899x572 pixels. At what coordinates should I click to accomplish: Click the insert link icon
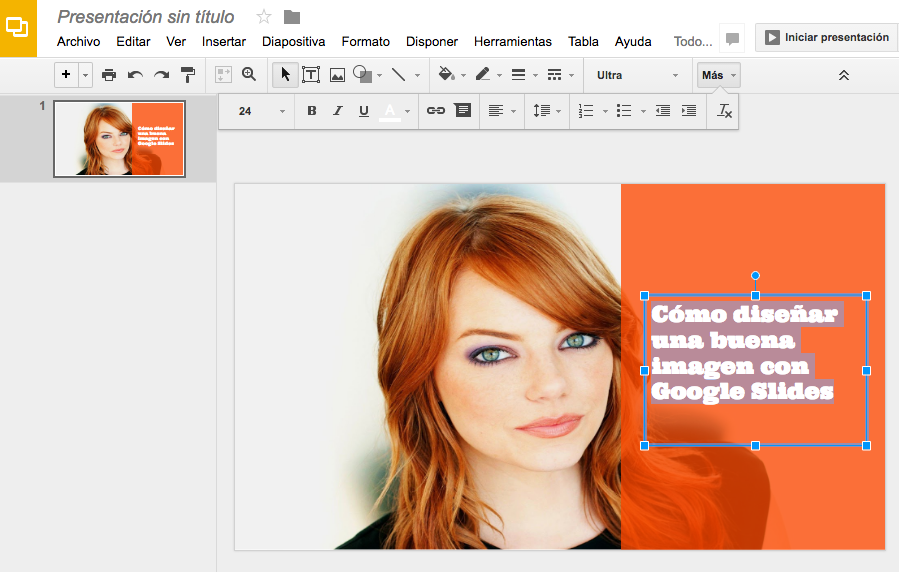[436, 111]
